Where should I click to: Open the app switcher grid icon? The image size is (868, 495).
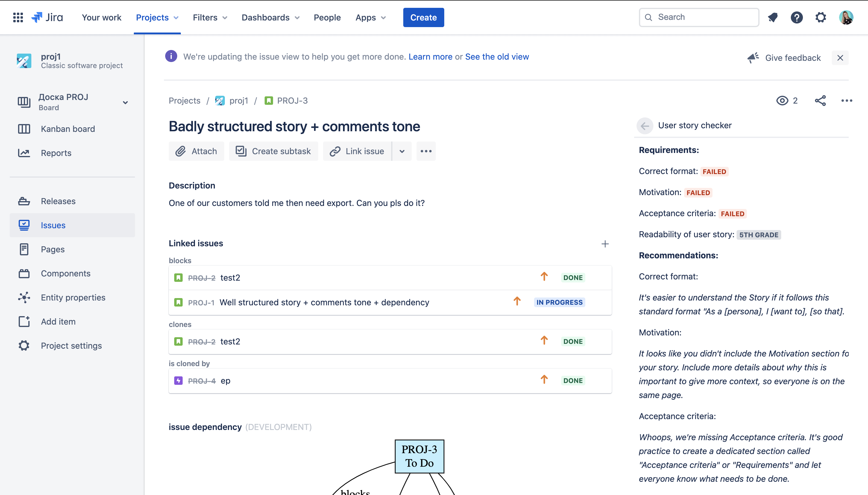click(x=18, y=17)
